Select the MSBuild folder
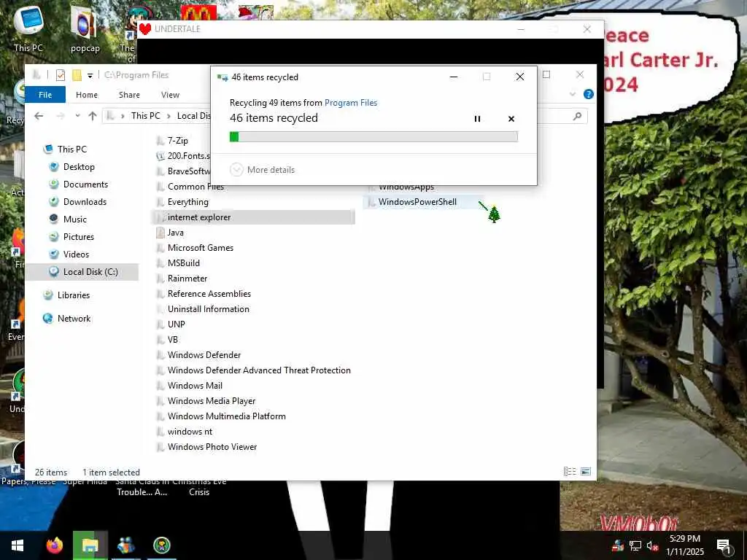 click(x=183, y=262)
